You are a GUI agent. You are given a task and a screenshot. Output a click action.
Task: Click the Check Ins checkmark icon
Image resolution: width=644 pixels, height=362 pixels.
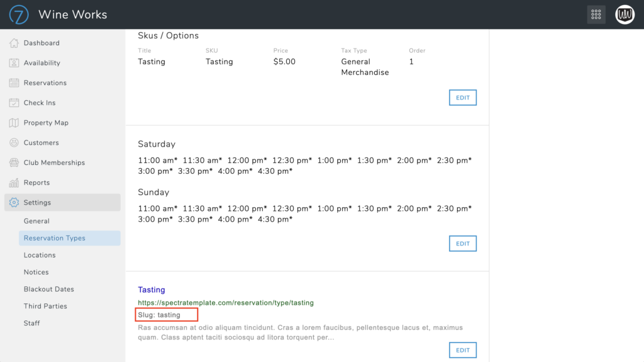point(14,103)
